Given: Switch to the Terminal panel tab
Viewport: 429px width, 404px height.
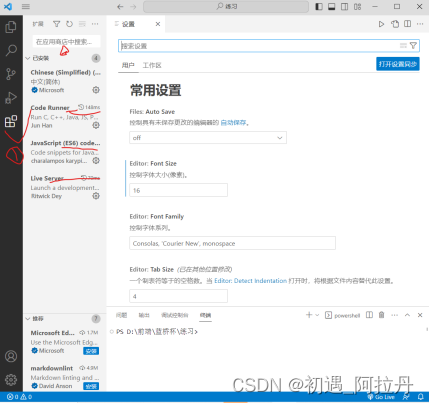Looking at the screenshot, I should 205,315.
